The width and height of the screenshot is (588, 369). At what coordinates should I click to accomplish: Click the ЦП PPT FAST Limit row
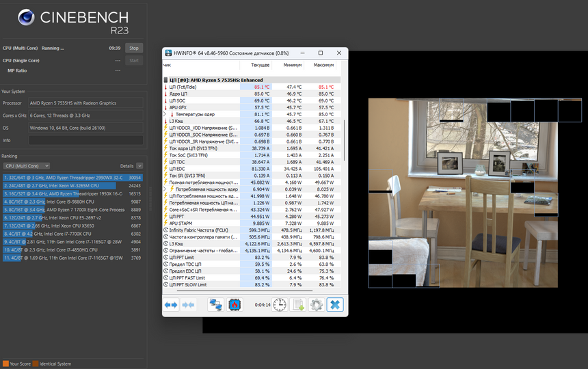252,278
